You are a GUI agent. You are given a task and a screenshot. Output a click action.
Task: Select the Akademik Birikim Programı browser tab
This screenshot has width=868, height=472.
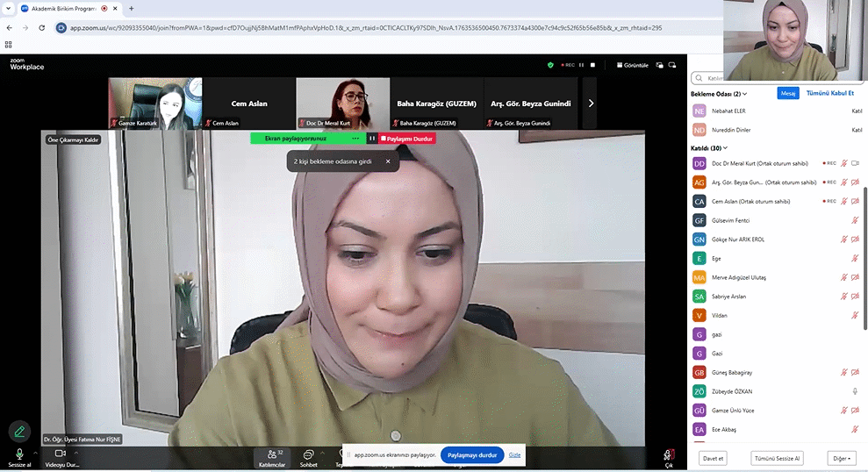pos(63,8)
